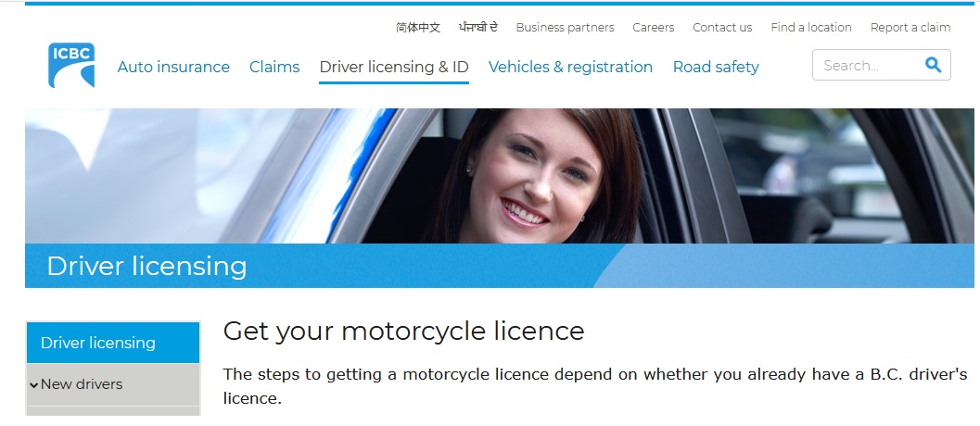Click the magnifying glass search icon
980x426 pixels.
tap(933, 65)
